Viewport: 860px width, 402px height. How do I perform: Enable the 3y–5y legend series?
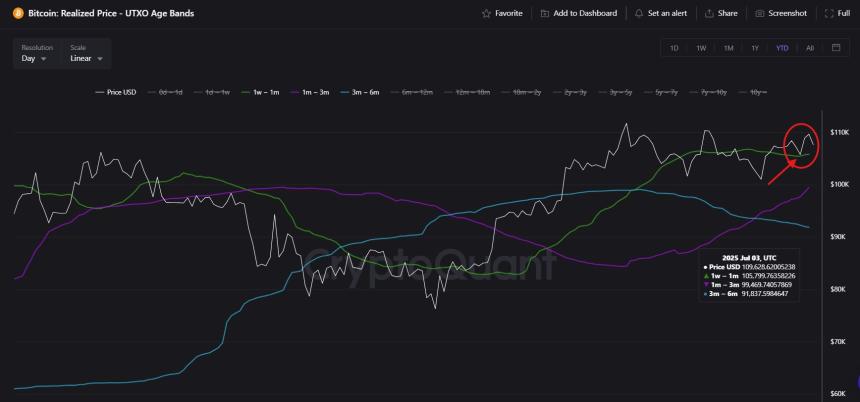(x=613, y=92)
